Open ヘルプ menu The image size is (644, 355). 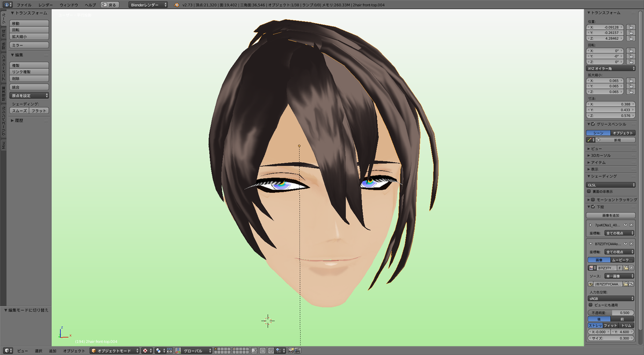(x=90, y=4)
